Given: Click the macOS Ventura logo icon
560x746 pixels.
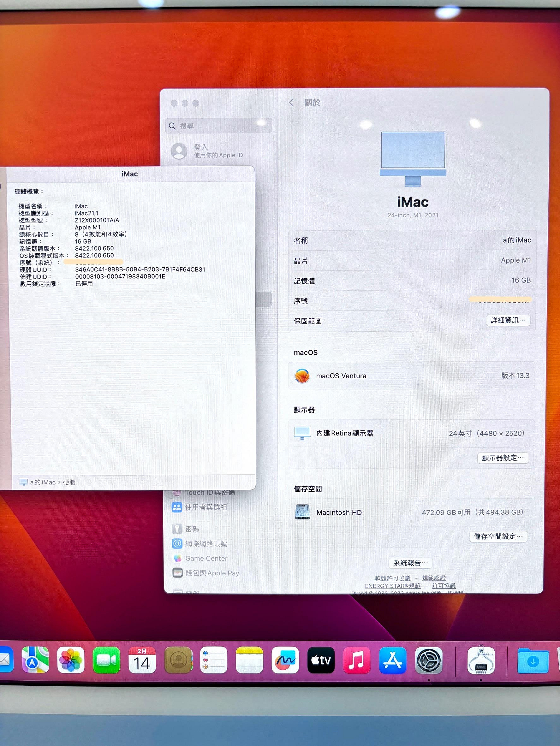Looking at the screenshot, I should (302, 376).
